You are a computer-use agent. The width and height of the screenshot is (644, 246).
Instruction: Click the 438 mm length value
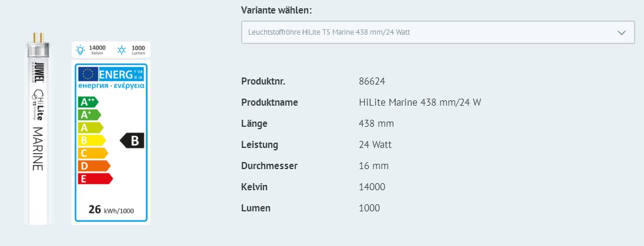376,123
